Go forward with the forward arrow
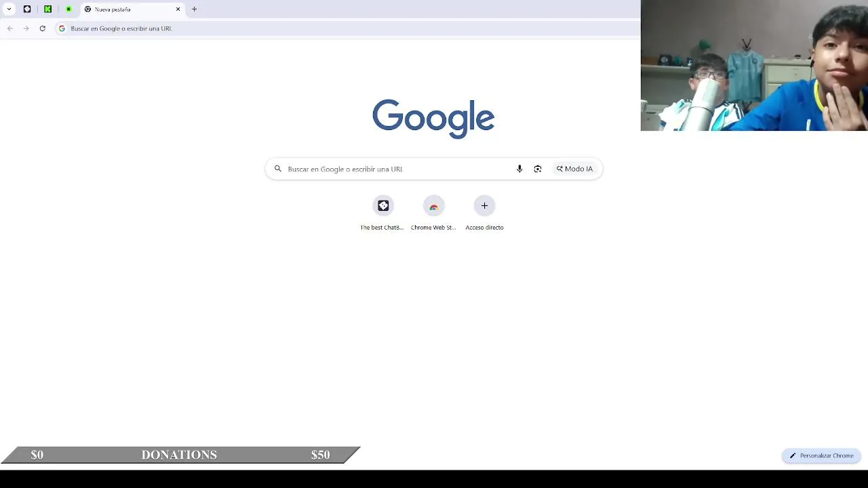The height and width of the screenshot is (488, 868). 26,28
